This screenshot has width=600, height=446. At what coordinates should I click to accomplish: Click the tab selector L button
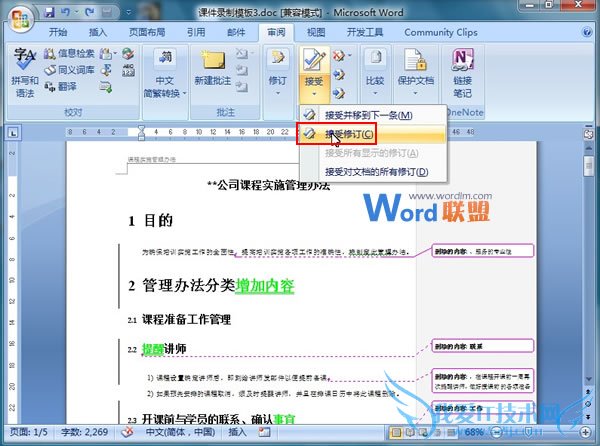13,133
